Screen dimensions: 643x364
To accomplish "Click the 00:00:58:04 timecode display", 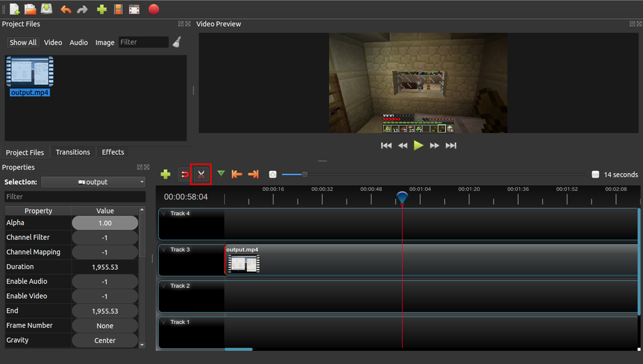I will click(186, 197).
